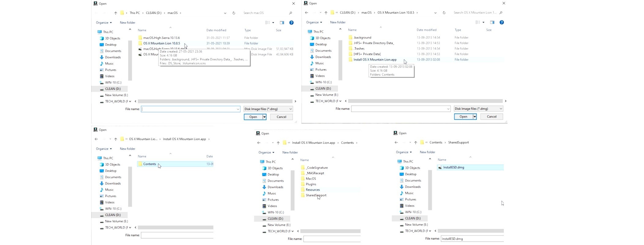Open the Organize dropdown in the SharedSupport dialog

[x=404, y=152]
